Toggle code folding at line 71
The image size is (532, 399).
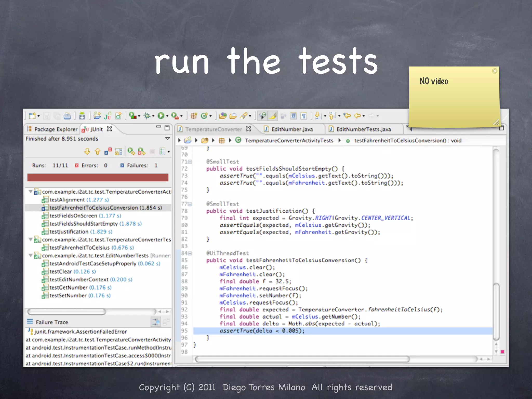(x=190, y=162)
